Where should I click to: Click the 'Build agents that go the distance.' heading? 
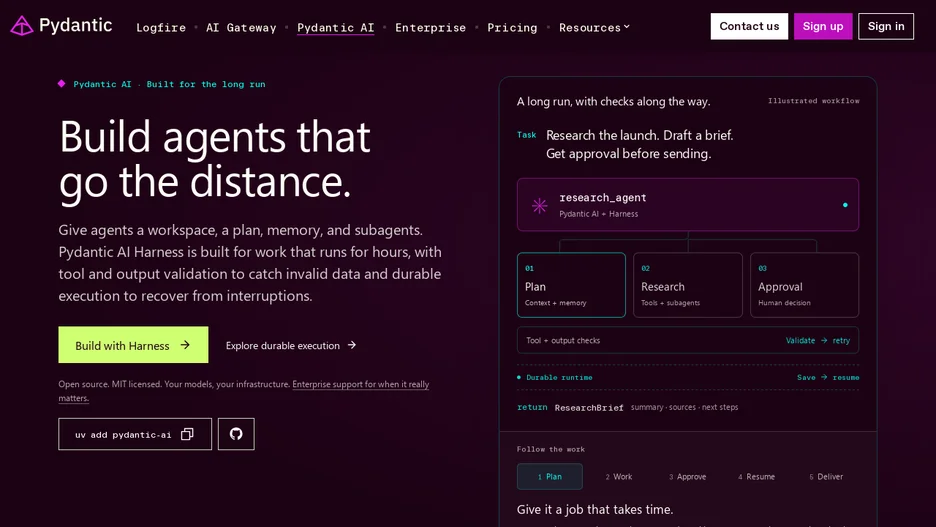pyautogui.click(x=215, y=159)
